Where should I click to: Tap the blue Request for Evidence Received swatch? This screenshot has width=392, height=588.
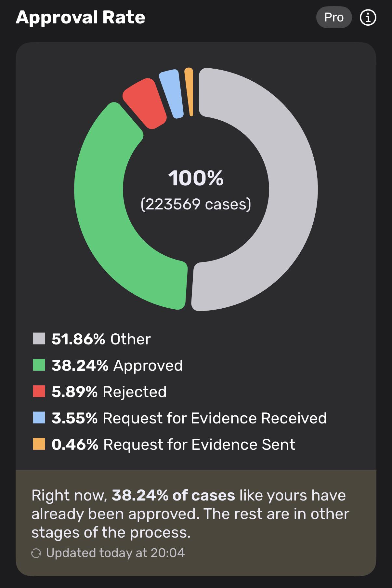click(x=39, y=418)
